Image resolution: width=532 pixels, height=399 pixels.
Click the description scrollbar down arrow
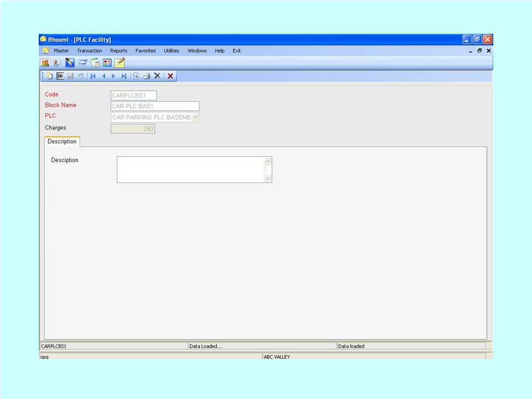(268, 178)
